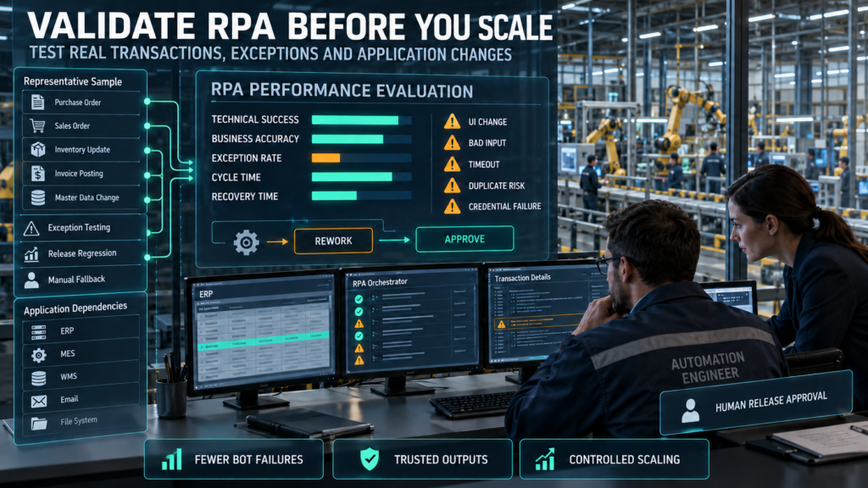Viewport: 868px width, 488px height.
Task: Click the Timeout warning icon
Action: 453,164
